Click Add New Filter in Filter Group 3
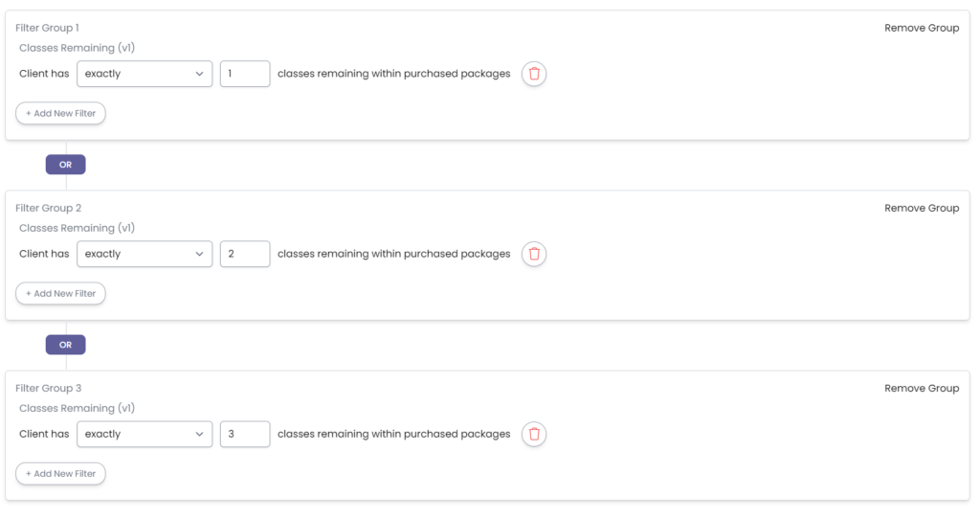Image resolution: width=980 pixels, height=518 pixels. coord(60,473)
